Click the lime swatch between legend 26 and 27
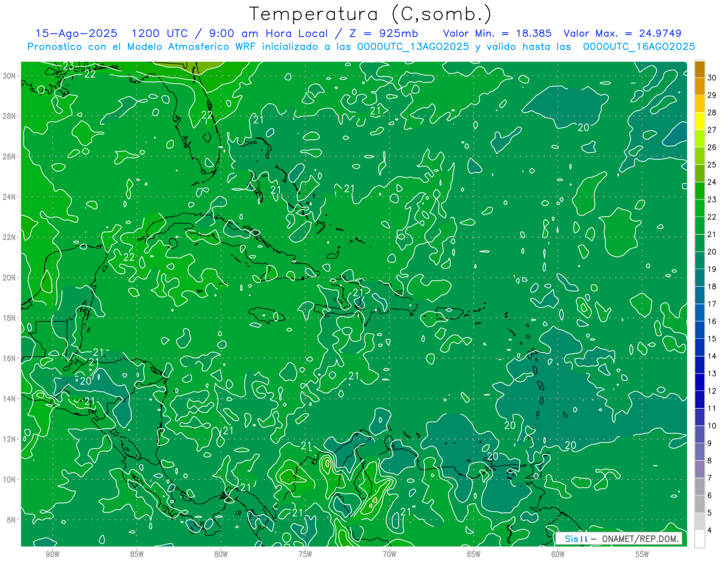This screenshot has width=728, height=562. (x=699, y=138)
